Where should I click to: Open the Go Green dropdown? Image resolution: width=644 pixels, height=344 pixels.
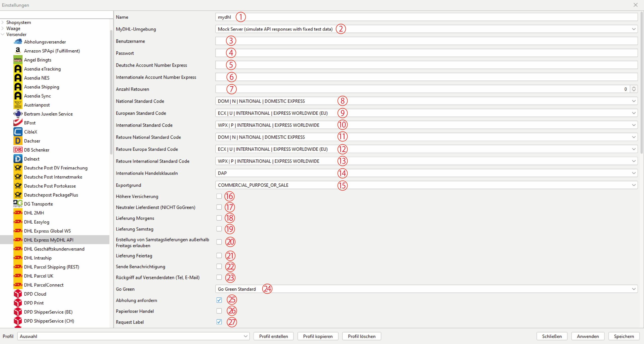click(426, 289)
